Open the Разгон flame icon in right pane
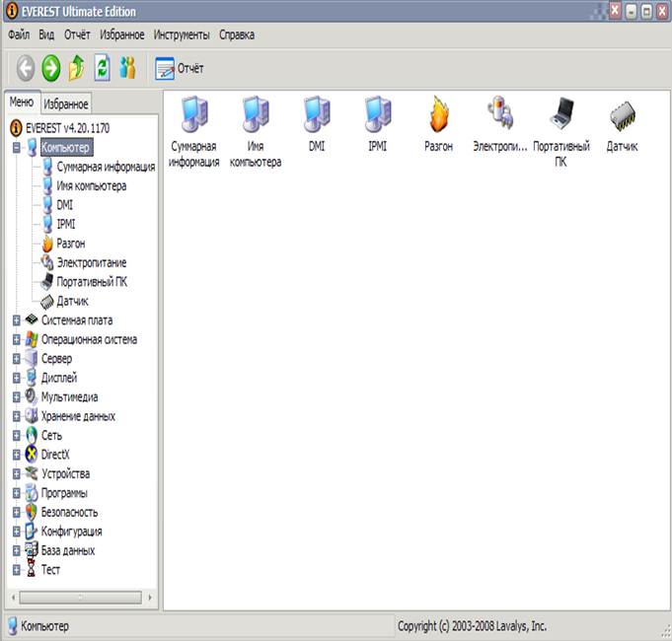 coord(438,124)
